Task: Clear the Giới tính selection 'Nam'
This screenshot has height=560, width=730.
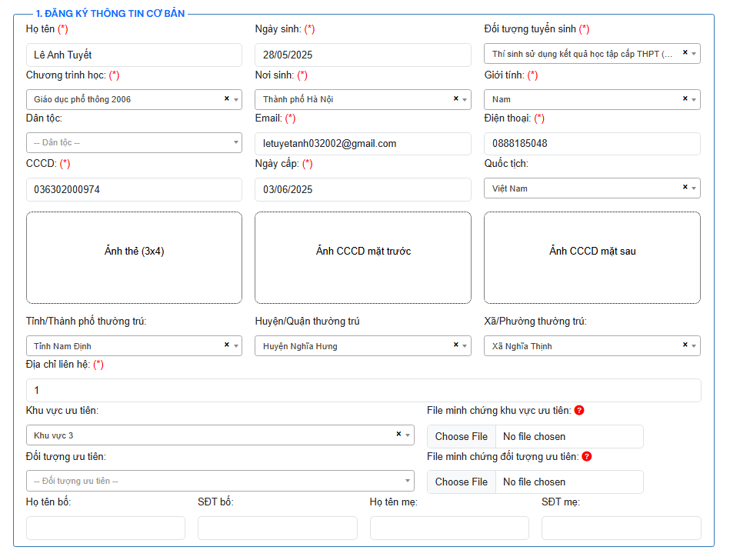Action: coord(685,98)
